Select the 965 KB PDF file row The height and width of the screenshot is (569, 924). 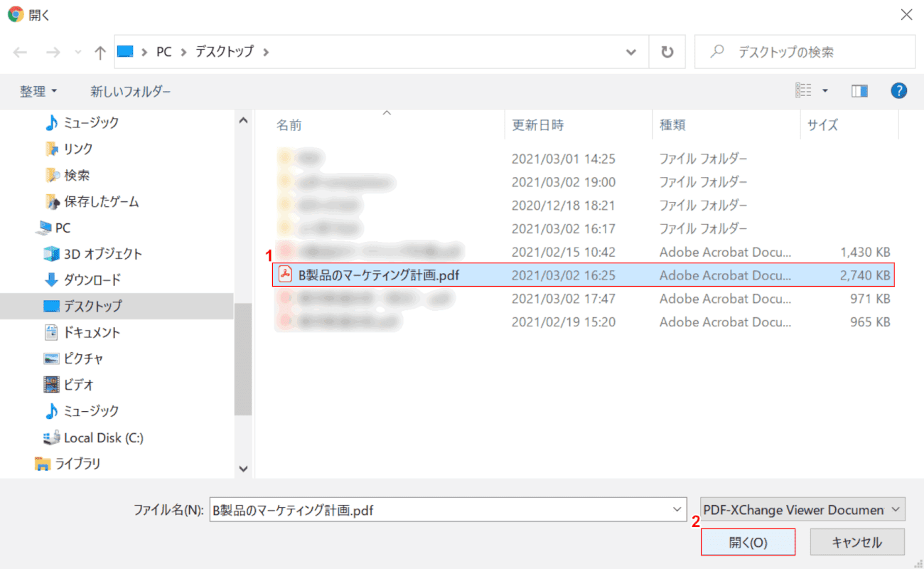coord(583,322)
